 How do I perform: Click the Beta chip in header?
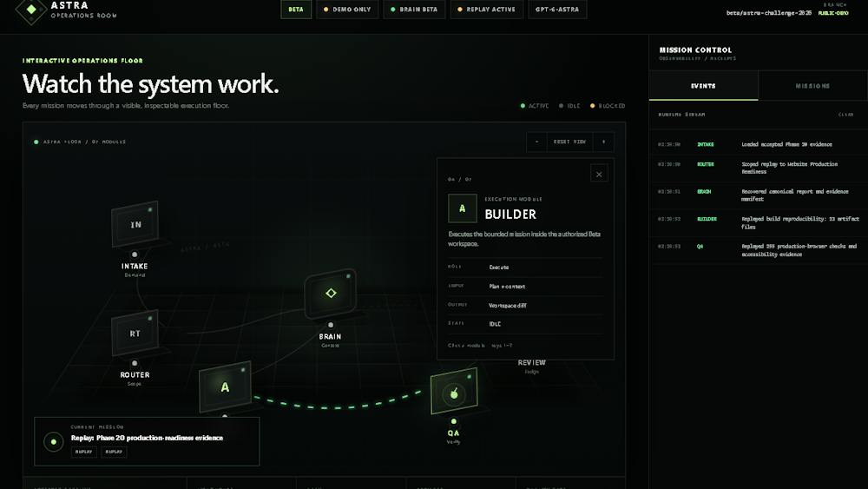(x=296, y=10)
